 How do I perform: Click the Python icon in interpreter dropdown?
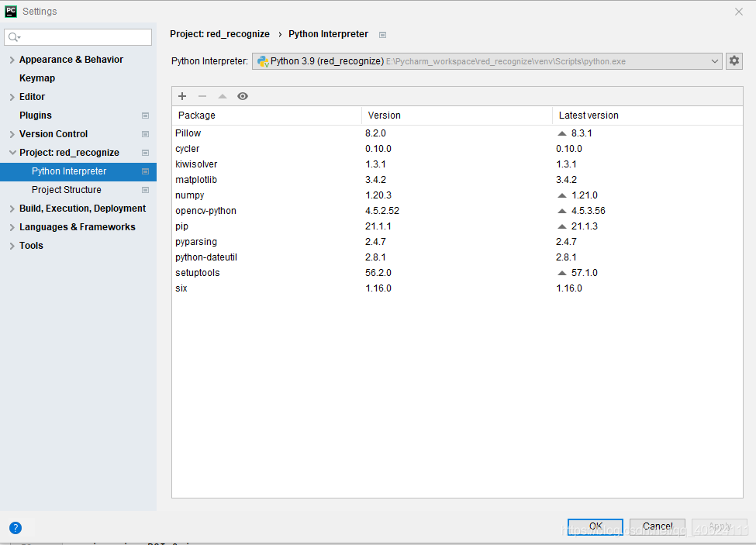click(x=263, y=61)
